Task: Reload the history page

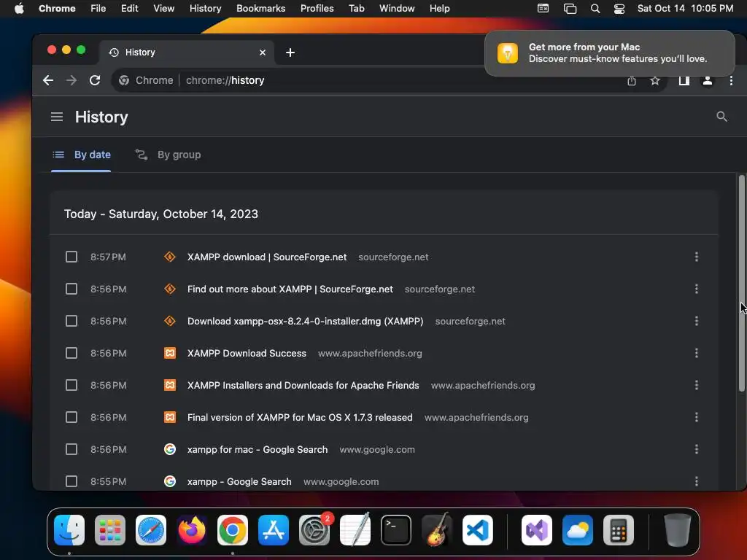Action: 95,80
